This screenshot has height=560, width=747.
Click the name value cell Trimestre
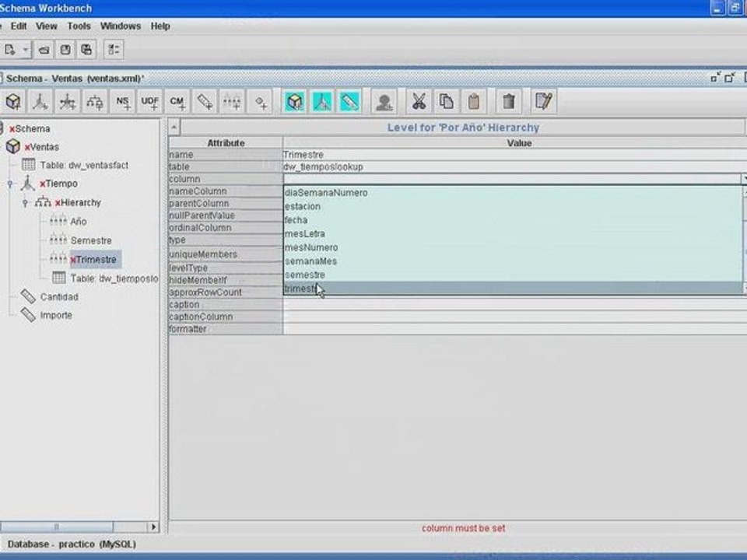515,155
